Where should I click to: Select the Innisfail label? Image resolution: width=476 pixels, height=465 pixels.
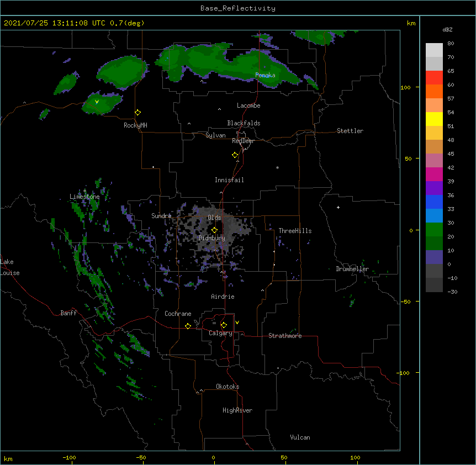tap(229, 180)
